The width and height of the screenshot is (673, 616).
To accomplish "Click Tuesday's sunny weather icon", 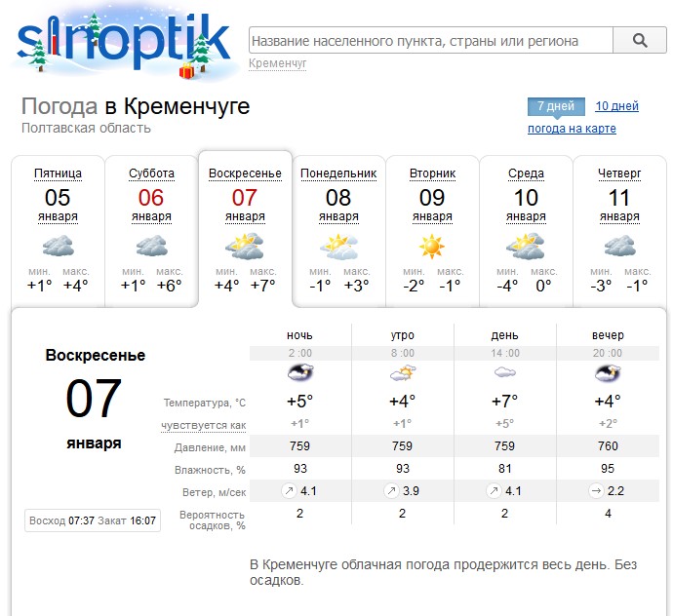I will pos(431,245).
